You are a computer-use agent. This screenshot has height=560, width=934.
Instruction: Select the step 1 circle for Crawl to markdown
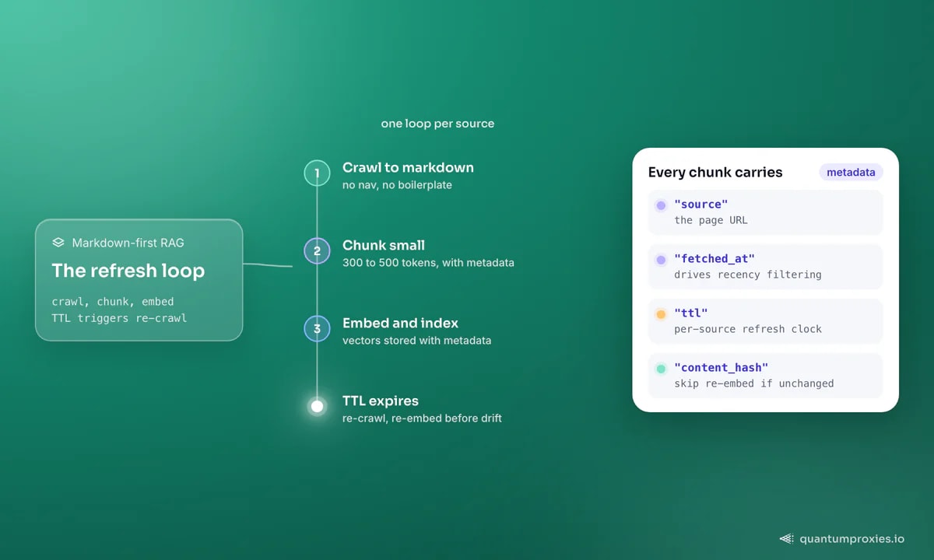pyautogui.click(x=317, y=173)
